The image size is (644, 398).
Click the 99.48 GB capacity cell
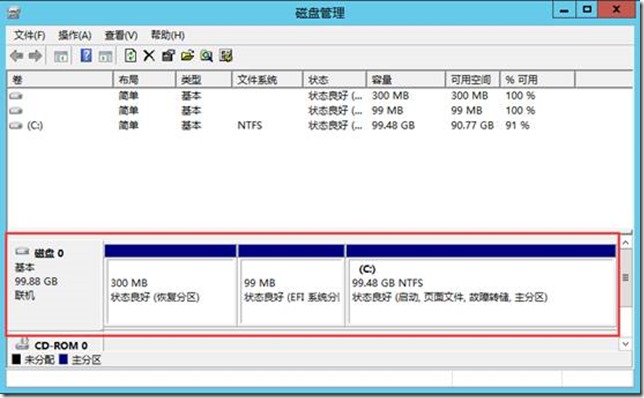pyautogui.click(x=393, y=125)
